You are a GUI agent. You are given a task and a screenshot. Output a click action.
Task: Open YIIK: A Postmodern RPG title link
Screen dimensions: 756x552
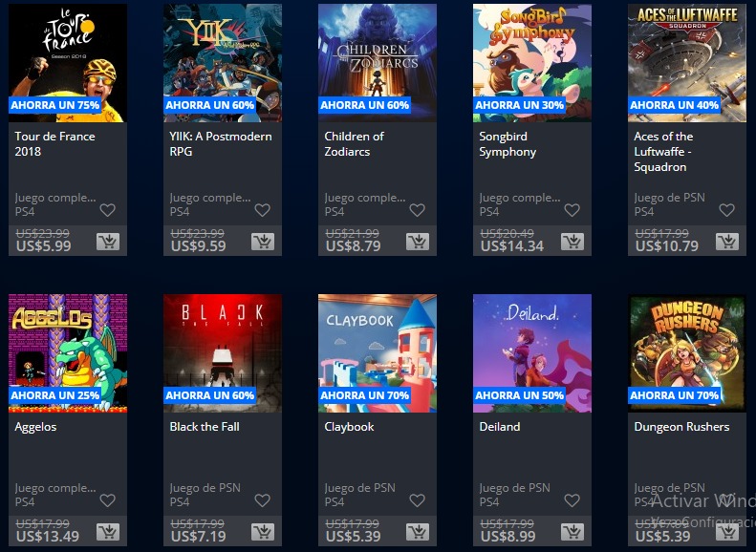(221, 143)
